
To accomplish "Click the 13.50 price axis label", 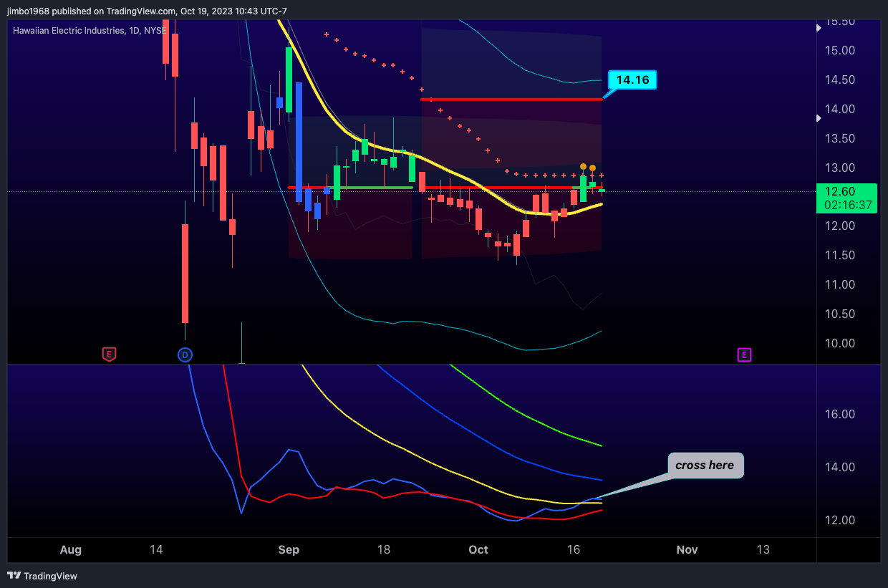I will pos(839,138).
